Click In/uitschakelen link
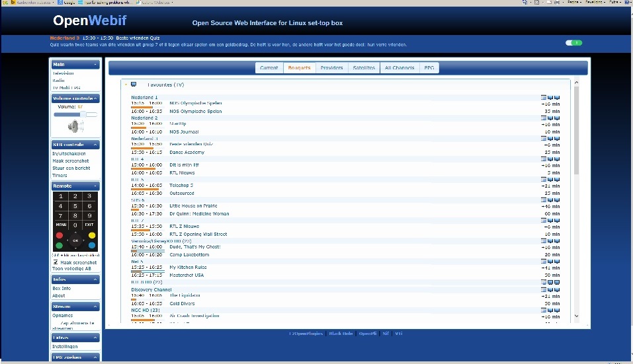This screenshot has height=364, width=633. point(69,153)
